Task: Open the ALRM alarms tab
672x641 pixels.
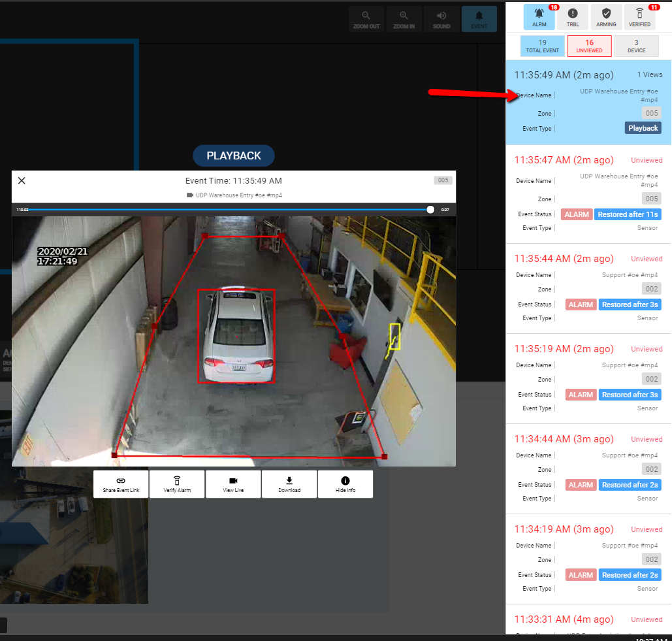Action: 539,17
